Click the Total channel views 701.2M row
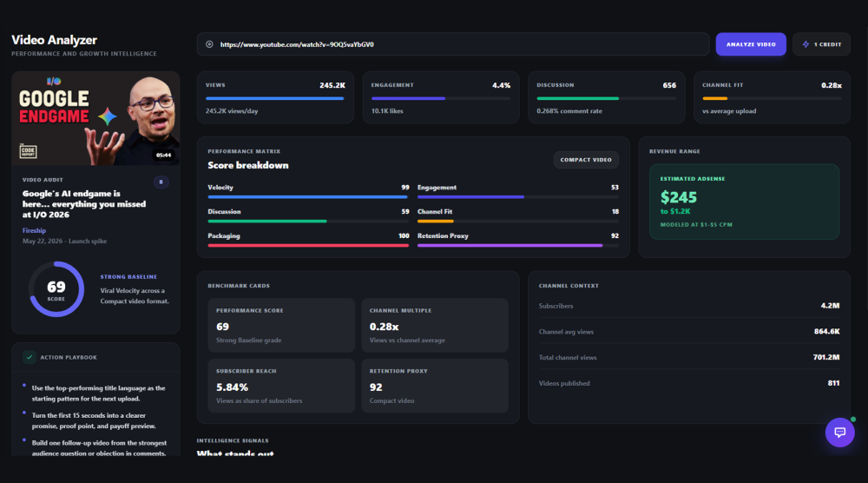Screen dimensions: 868x483 pos(688,357)
